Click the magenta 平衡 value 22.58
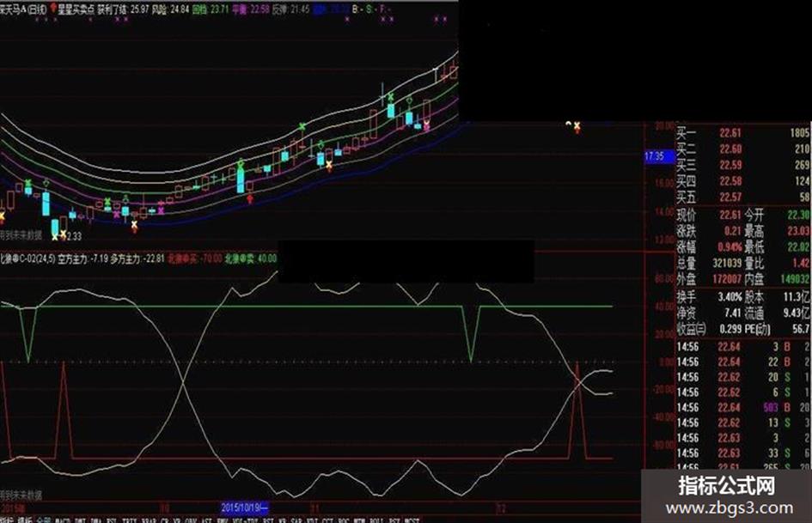This screenshot has width=812, height=523. [259, 9]
